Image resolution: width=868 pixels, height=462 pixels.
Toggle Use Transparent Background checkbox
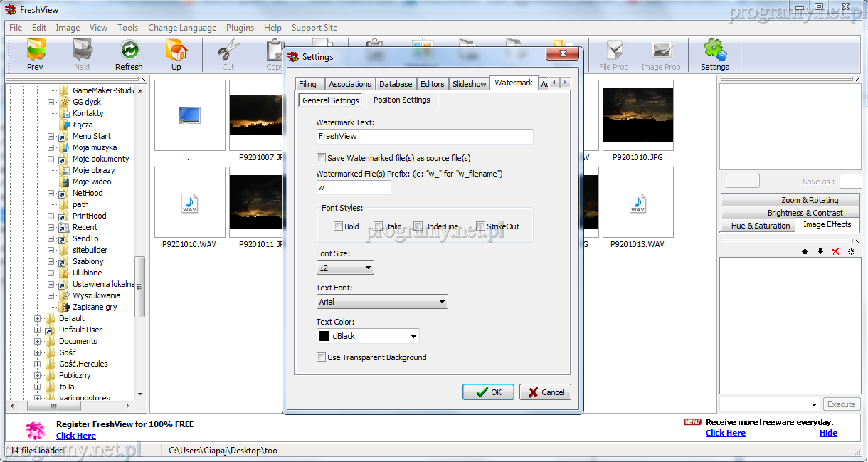(x=322, y=357)
